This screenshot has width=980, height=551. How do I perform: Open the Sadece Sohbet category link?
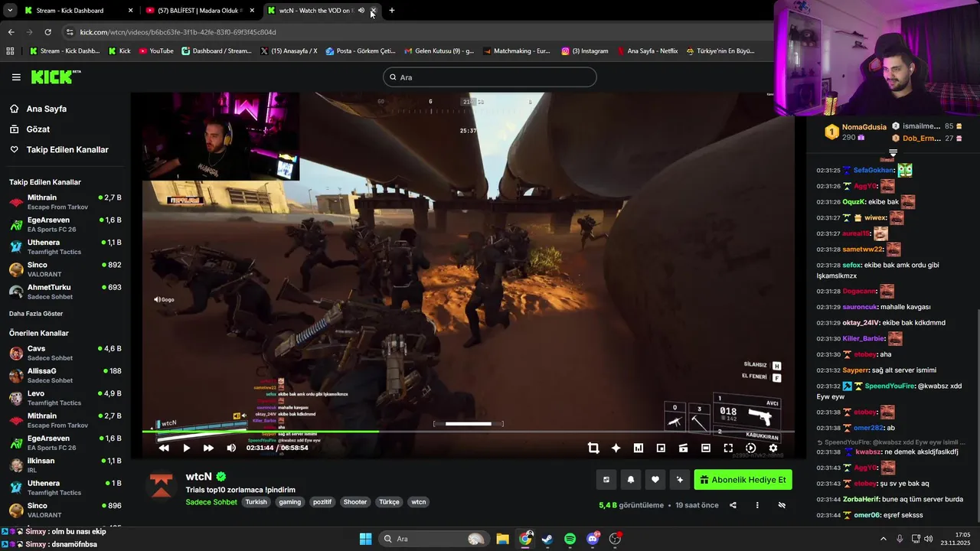tap(211, 502)
